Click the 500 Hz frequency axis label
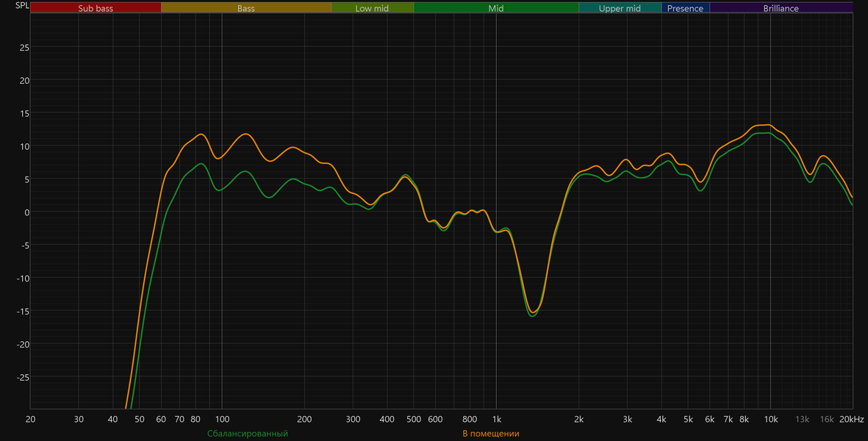Screen dimensions: 868x441 click(414, 420)
